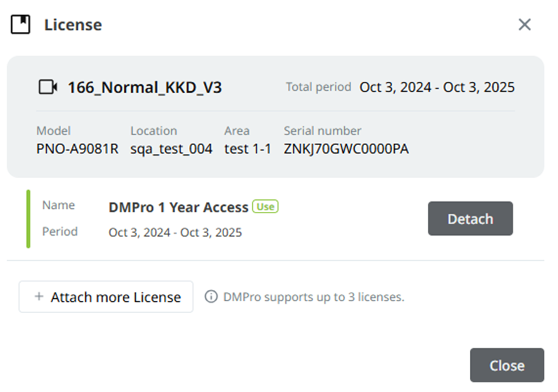Select the camera name 166_Normal_KKD_V3
The height and width of the screenshot is (392, 558).
[145, 88]
